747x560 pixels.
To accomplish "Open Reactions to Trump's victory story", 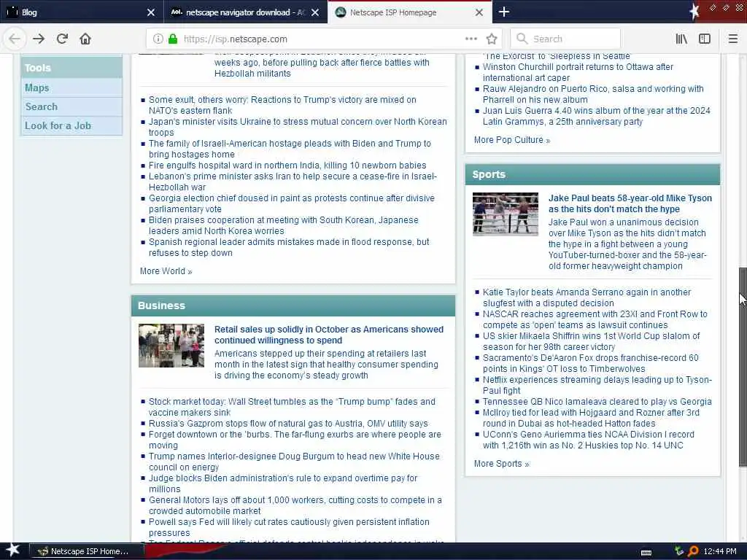I will [x=282, y=105].
